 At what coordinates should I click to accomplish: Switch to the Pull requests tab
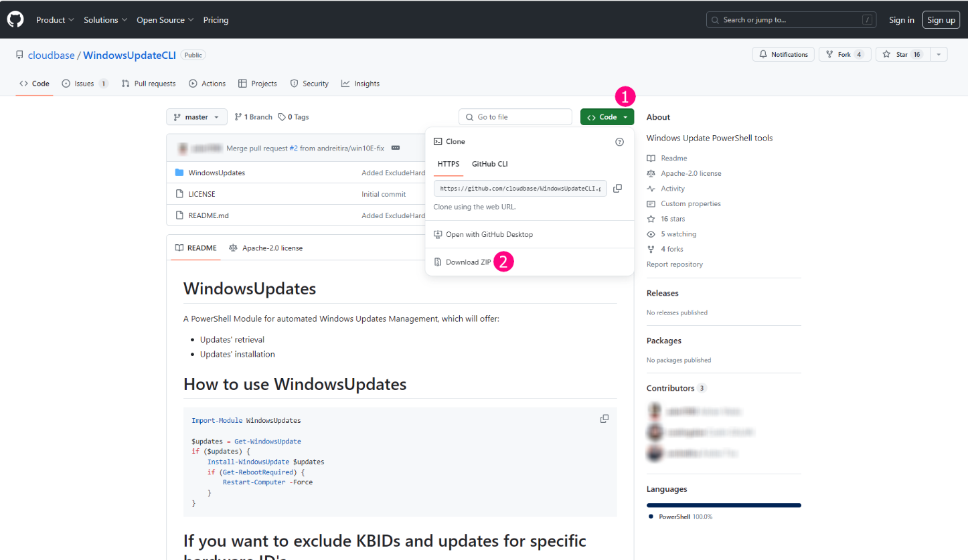[149, 84]
